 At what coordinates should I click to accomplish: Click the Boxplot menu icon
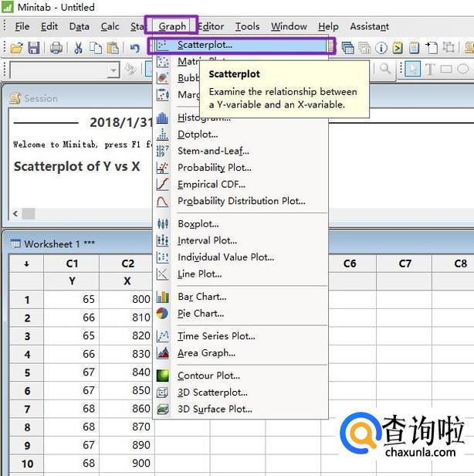point(163,224)
